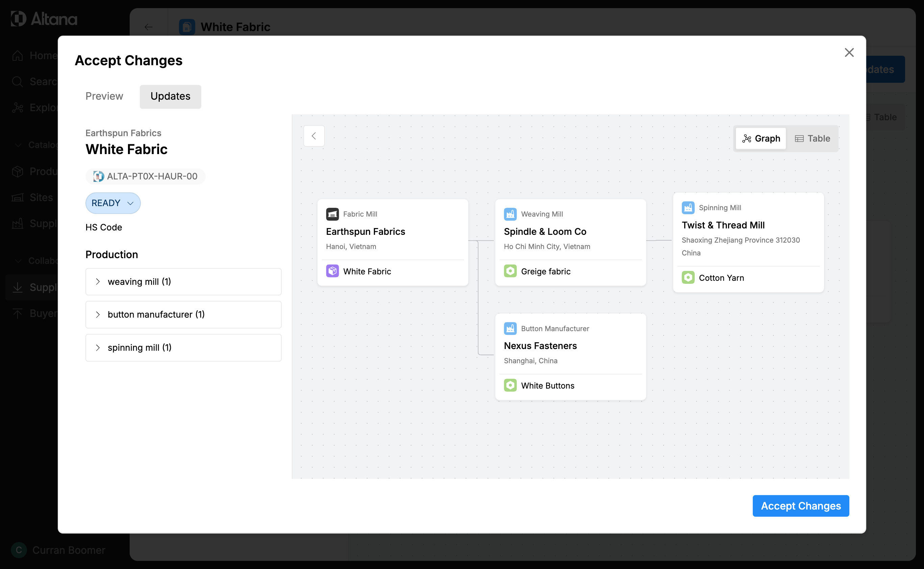Click the ALTA-PT0X-HAUR-00 identifier chip
This screenshot has height=569, width=924.
point(146,176)
